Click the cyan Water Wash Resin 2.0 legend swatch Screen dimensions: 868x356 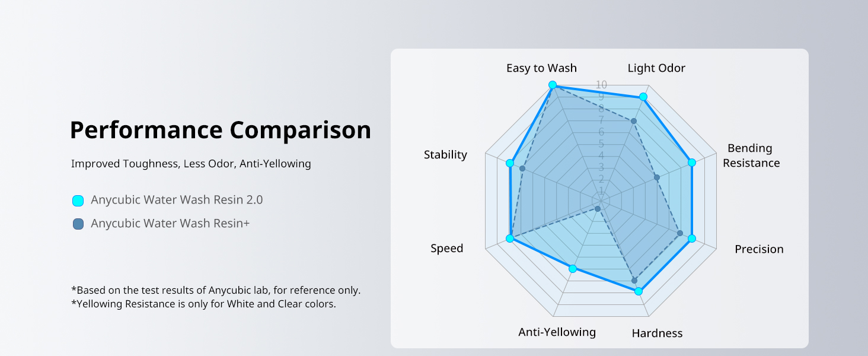point(78,201)
